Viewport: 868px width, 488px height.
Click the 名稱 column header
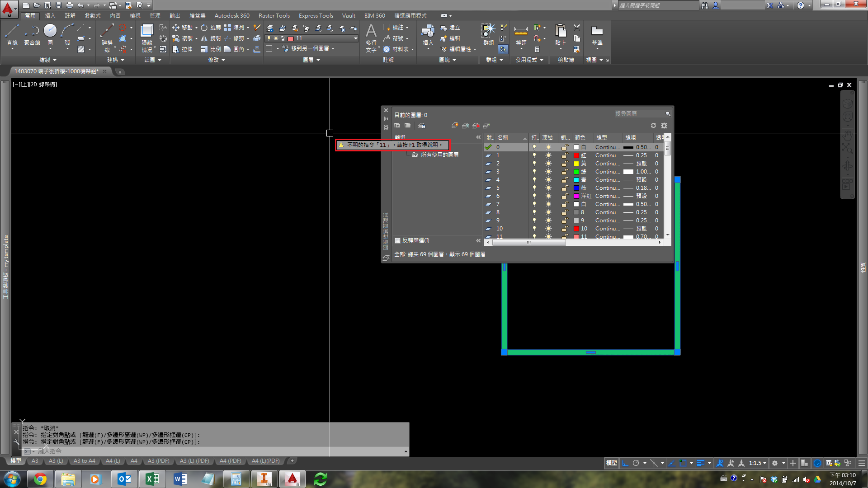tap(512, 137)
